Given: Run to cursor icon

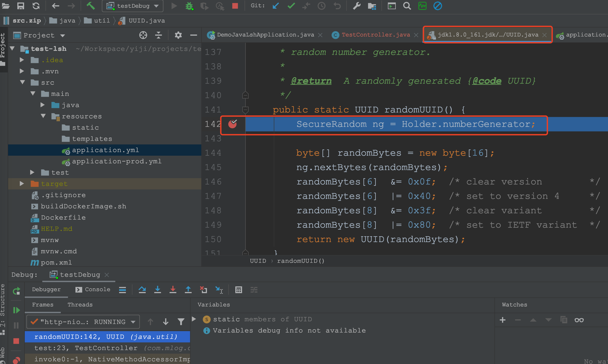Looking at the screenshot, I should coord(219,290).
